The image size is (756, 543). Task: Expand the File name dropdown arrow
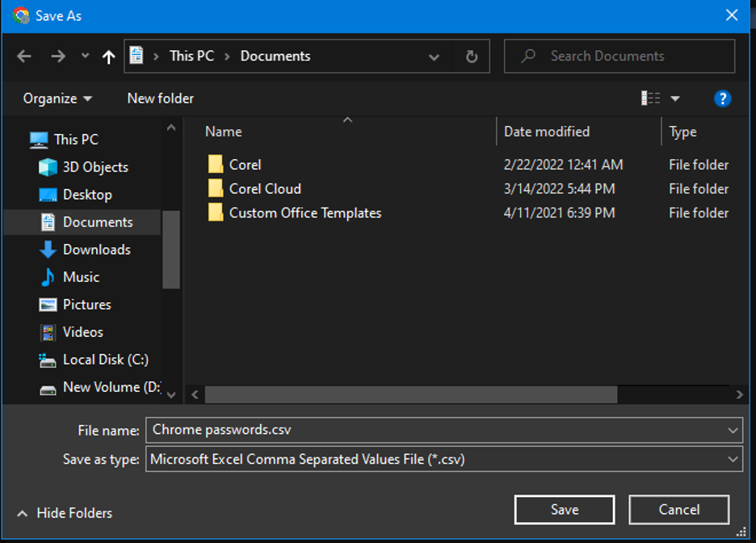[x=733, y=430]
